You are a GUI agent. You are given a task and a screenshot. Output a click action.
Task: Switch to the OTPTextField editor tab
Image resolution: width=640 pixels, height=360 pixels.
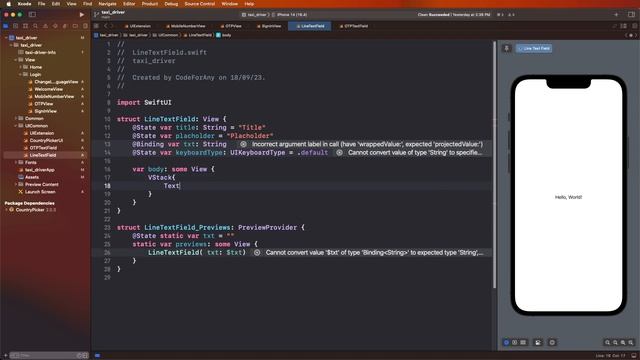[x=354, y=26]
